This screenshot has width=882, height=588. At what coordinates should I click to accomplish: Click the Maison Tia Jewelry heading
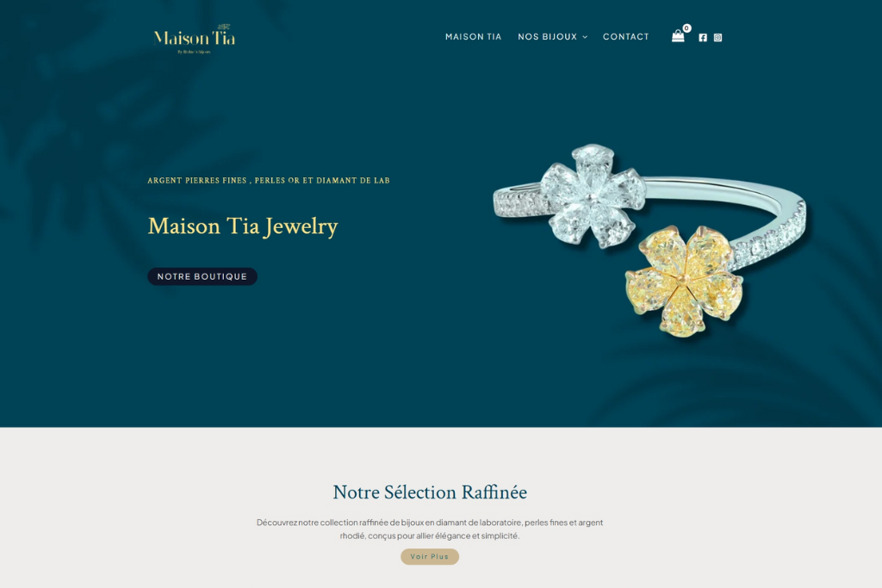coord(242,226)
